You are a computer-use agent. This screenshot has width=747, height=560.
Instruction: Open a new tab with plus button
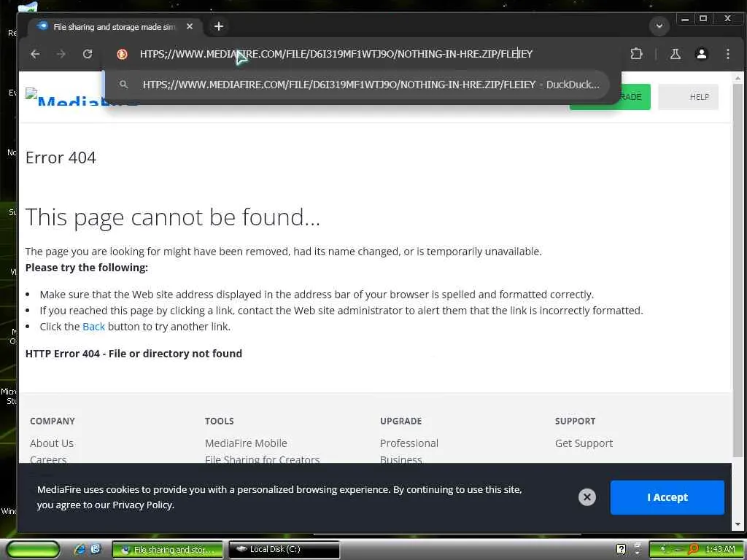click(219, 26)
